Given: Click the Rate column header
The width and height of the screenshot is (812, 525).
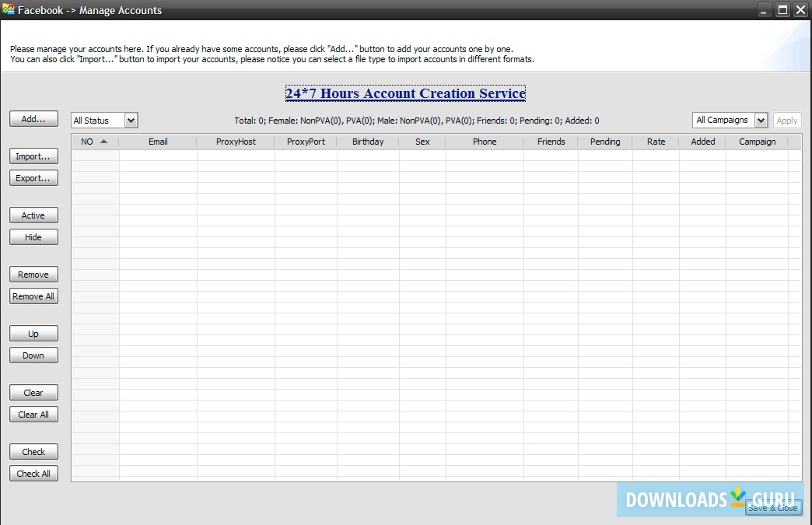Looking at the screenshot, I should pyautogui.click(x=656, y=142).
